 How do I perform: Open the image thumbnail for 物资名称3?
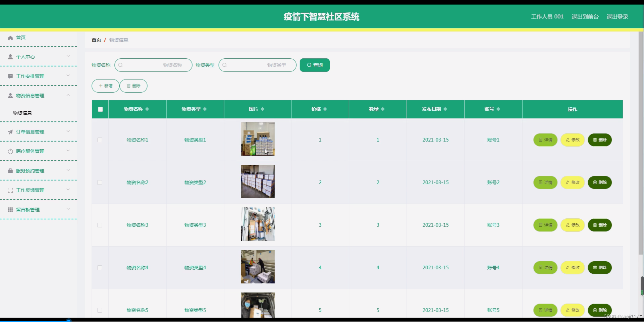pyautogui.click(x=258, y=224)
